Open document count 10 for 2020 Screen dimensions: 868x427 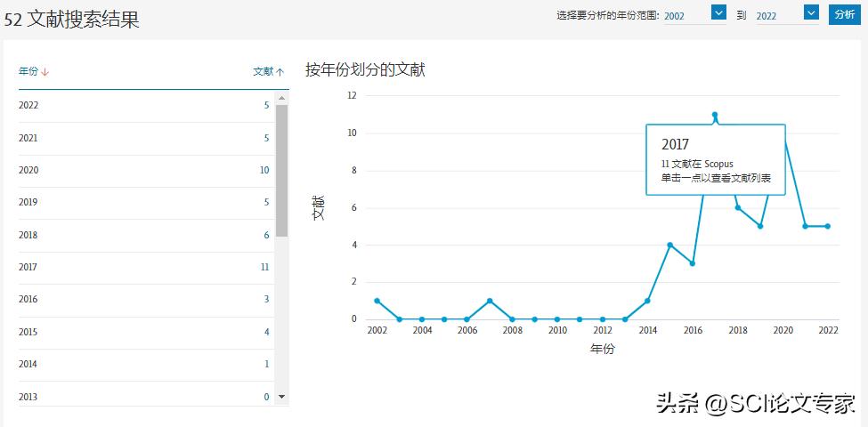(264, 170)
